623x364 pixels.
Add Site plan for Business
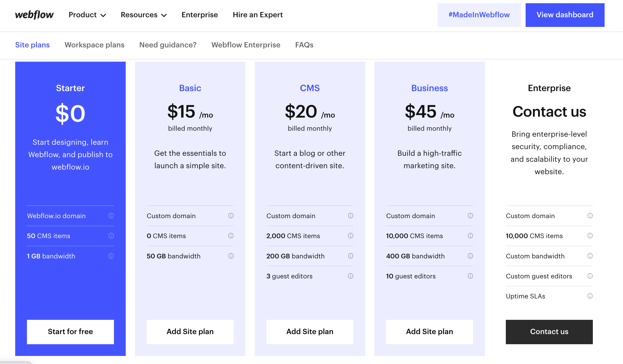[x=429, y=332]
